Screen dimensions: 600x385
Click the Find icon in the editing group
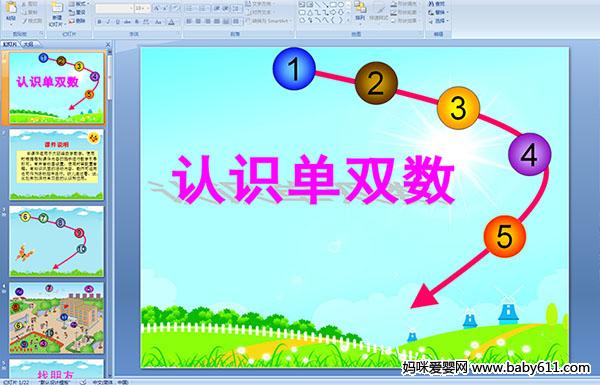436,4
